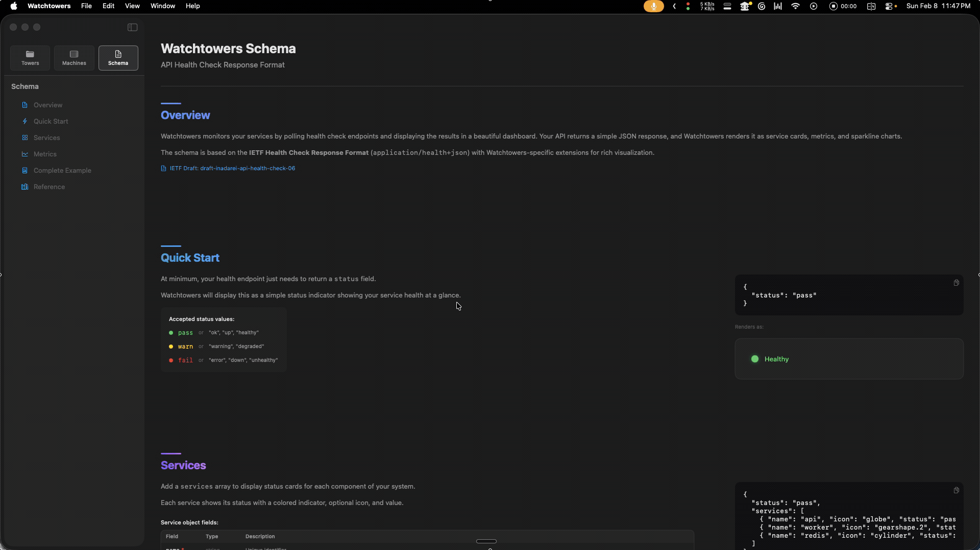Click the Complete Example icon

click(24, 170)
